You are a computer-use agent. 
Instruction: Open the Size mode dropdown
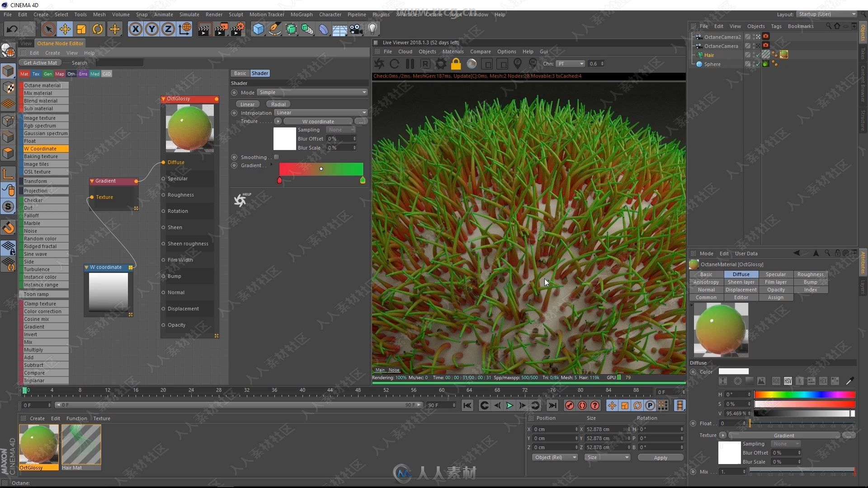coord(607,457)
